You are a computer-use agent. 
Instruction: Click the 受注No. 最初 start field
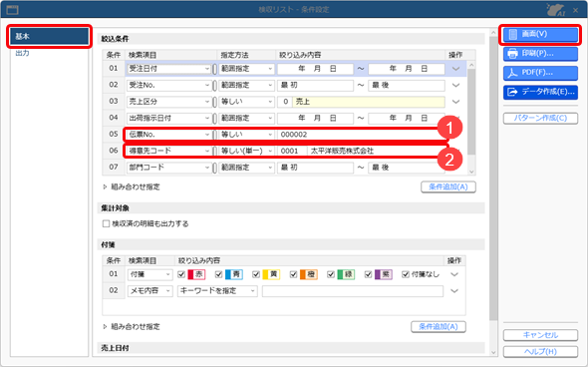point(315,85)
